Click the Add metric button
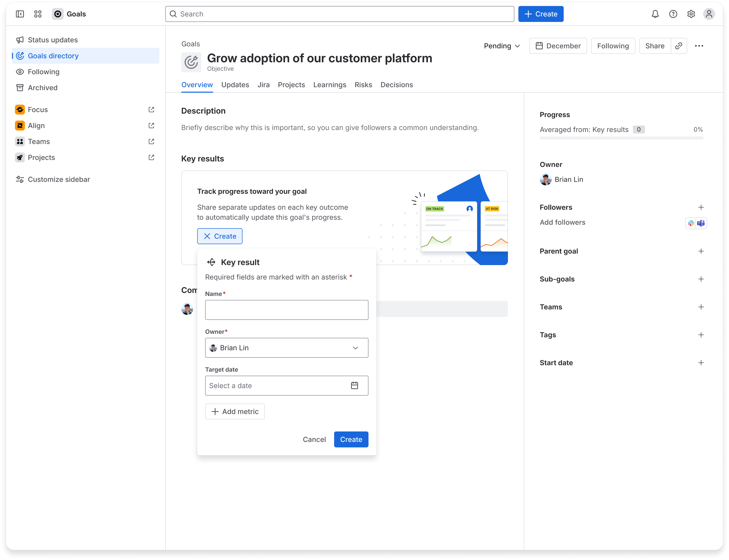 pos(235,411)
